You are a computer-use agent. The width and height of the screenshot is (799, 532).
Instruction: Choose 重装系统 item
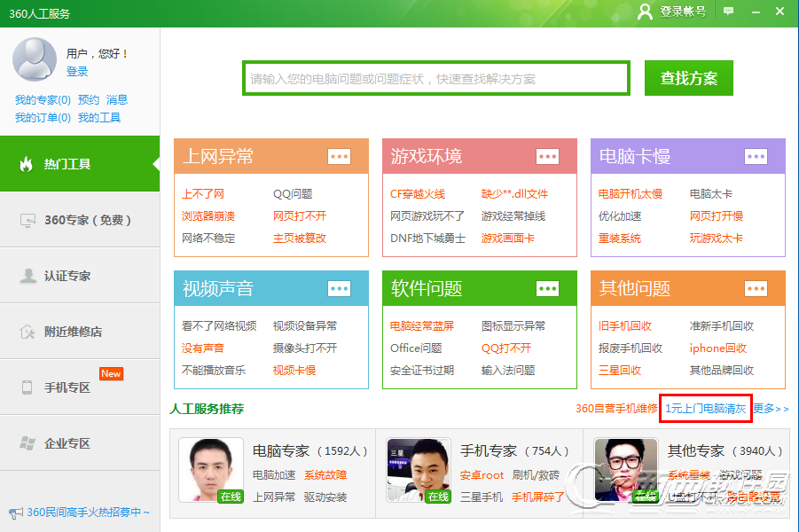pos(619,239)
